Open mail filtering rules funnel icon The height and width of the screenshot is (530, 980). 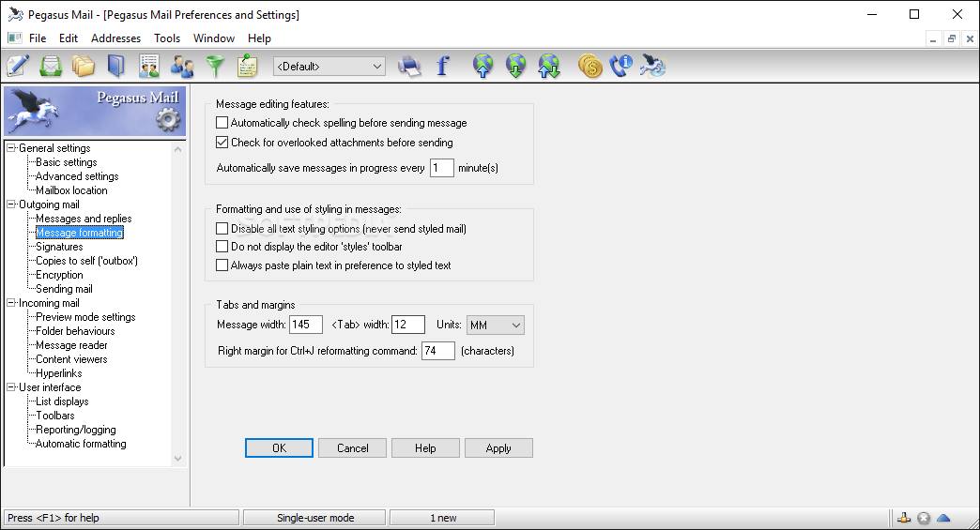click(215, 66)
